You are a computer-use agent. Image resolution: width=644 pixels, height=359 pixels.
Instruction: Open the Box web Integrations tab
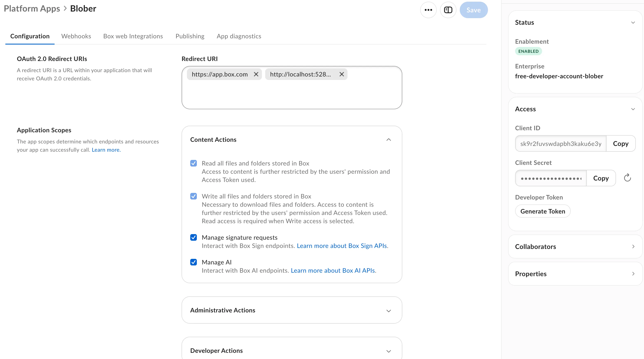(133, 36)
